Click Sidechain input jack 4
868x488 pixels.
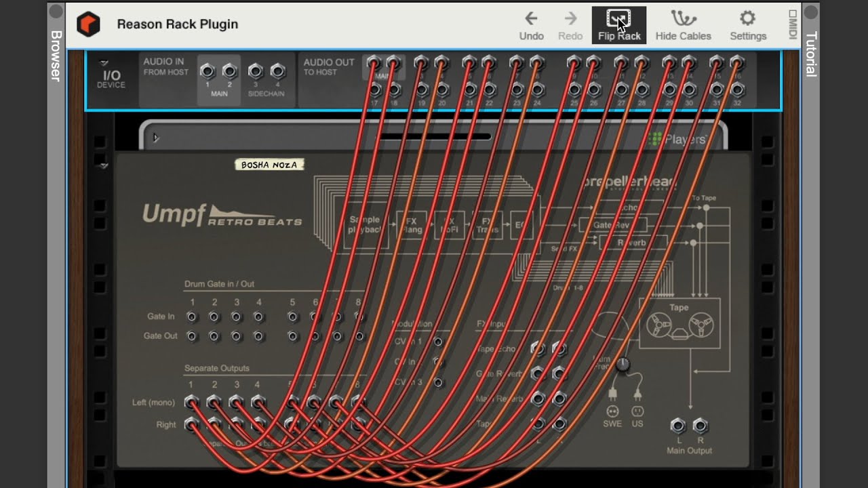tap(277, 71)
